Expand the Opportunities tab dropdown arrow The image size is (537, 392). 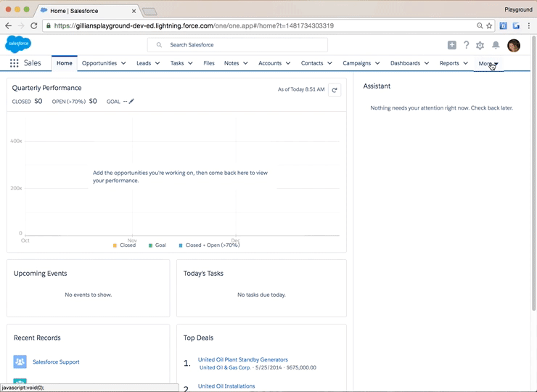tap(123, 63)
